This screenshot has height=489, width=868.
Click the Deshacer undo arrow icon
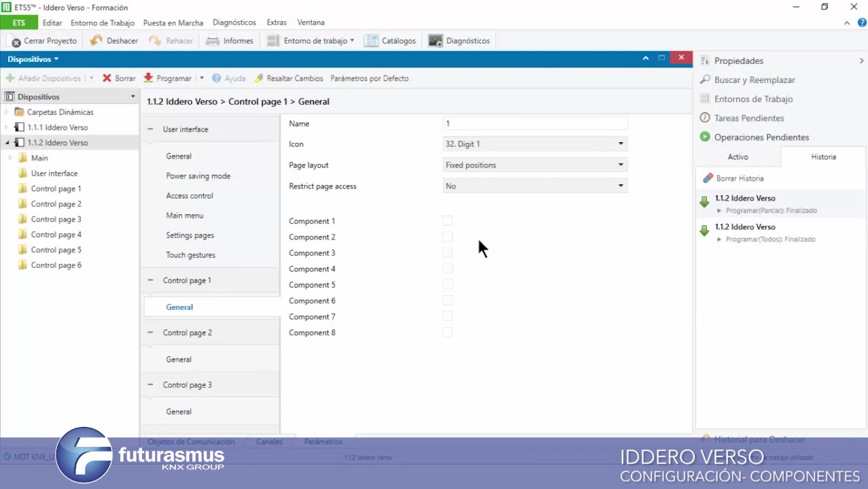[97, 41]
